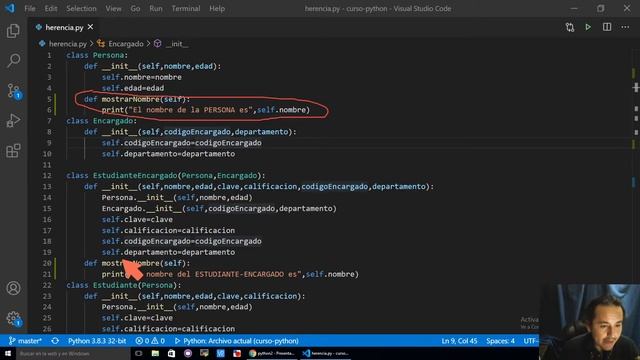Image resolution: width=640 pixels, height=360 pixels.
Task: Click the master branch indicator
Action: [x=25, y=341]
